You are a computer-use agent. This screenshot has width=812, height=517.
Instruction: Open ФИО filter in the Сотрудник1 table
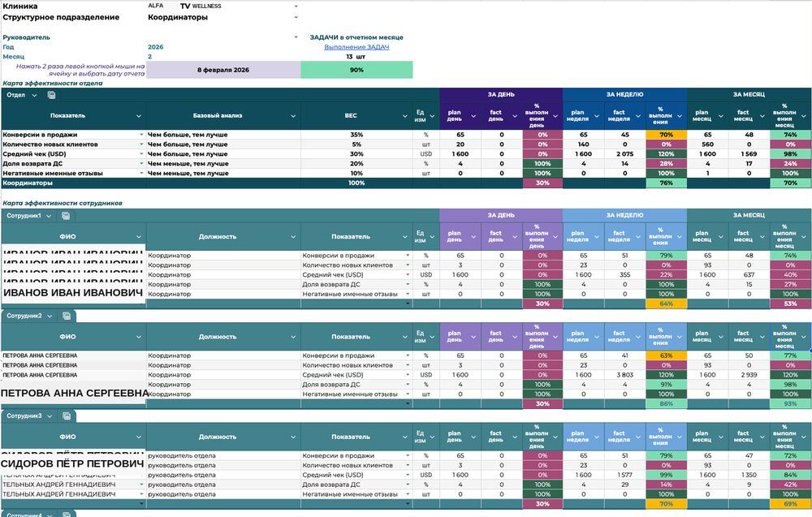click(x=139, y=236)
